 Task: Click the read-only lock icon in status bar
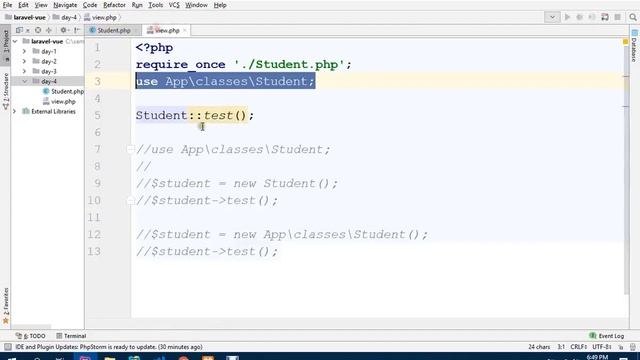(x=621, y=347)
